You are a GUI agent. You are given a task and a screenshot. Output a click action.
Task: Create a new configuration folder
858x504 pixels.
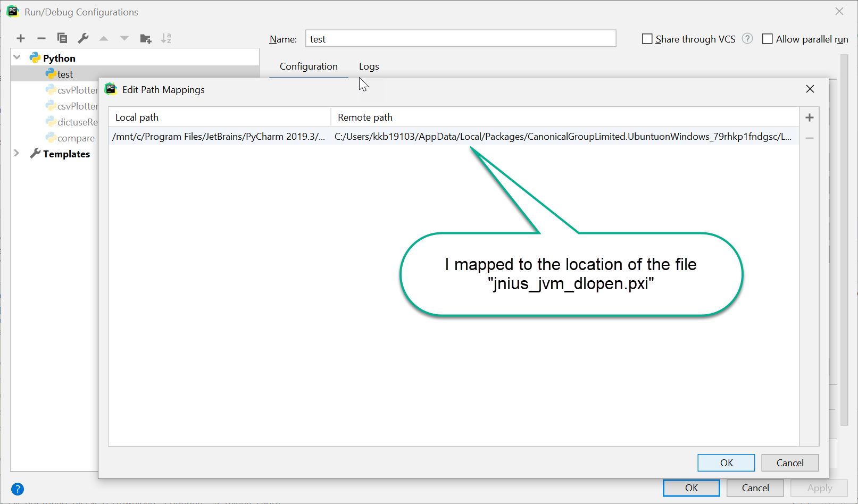(x=145, y=38)
